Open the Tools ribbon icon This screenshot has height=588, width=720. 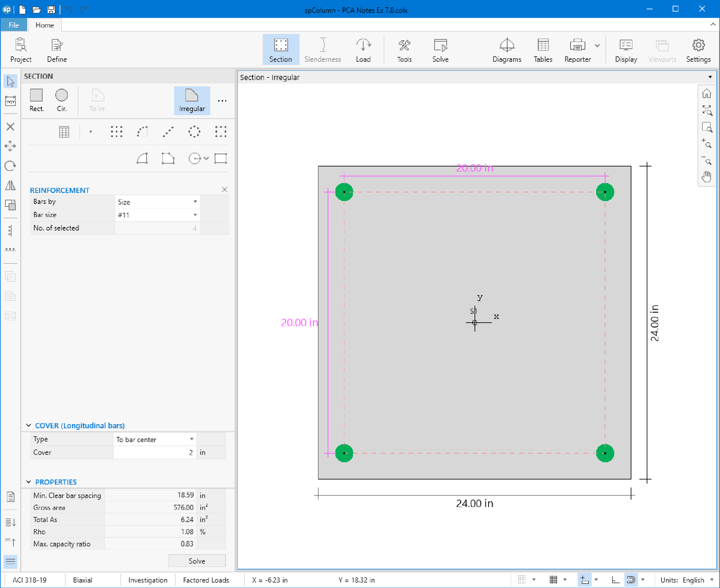(404, 50)
